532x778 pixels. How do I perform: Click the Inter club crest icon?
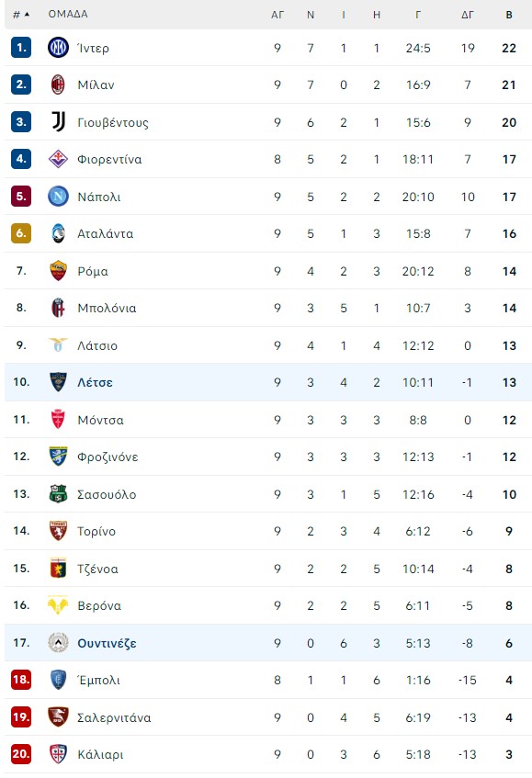[58, 48]
